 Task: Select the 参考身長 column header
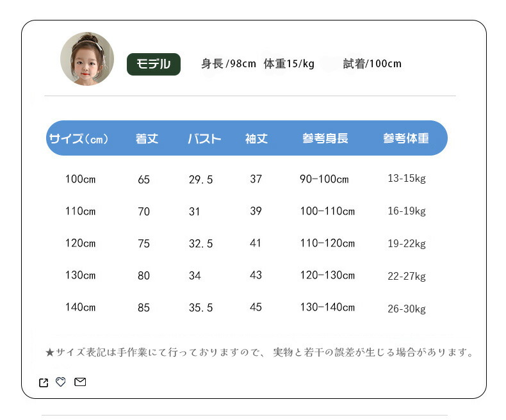tap(325, 139)
